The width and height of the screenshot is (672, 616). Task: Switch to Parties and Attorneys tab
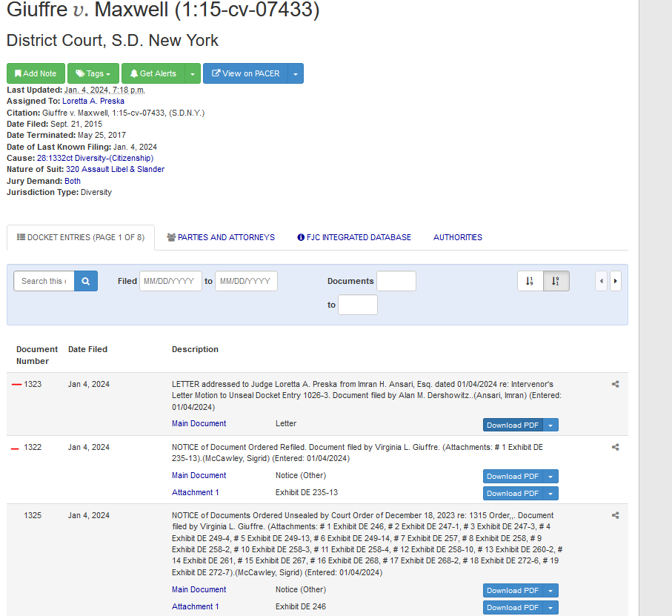(221, 237)
